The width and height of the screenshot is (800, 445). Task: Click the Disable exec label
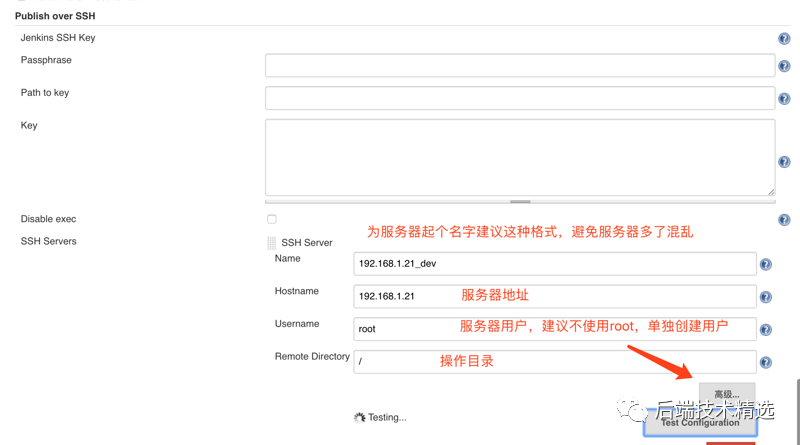[48, 219]
